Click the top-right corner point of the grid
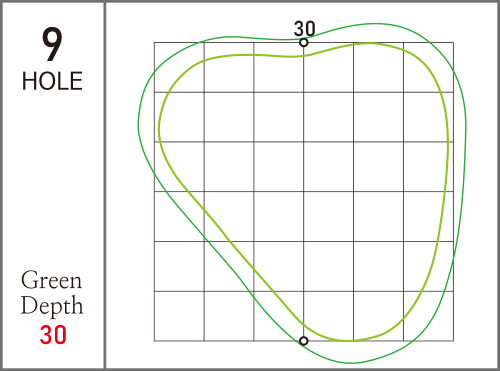This screenshot has height=371, width=500. point(453,43)
